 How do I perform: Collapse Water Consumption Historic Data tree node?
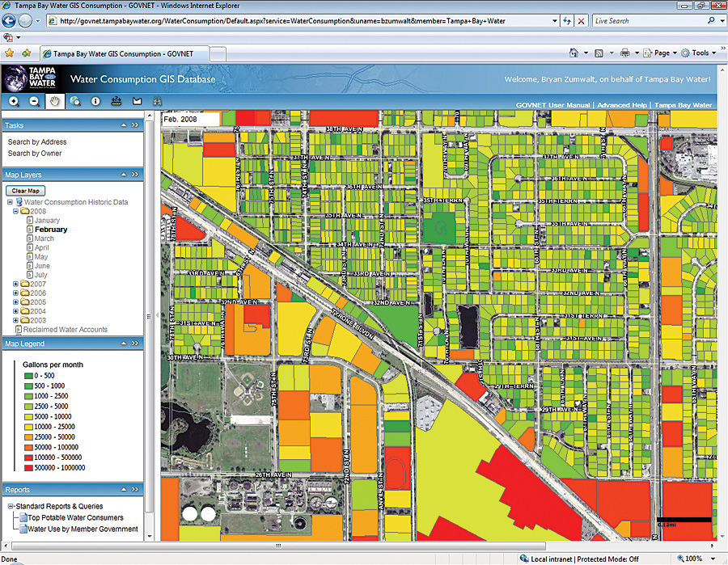pos(10,202)
